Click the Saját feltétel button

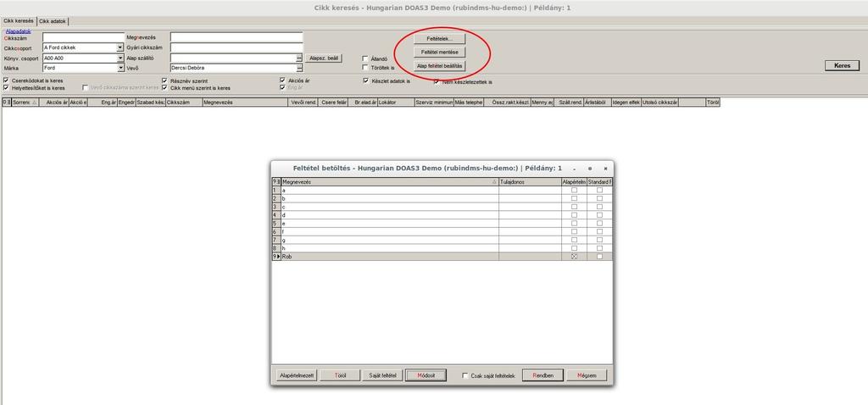[382, 375]
